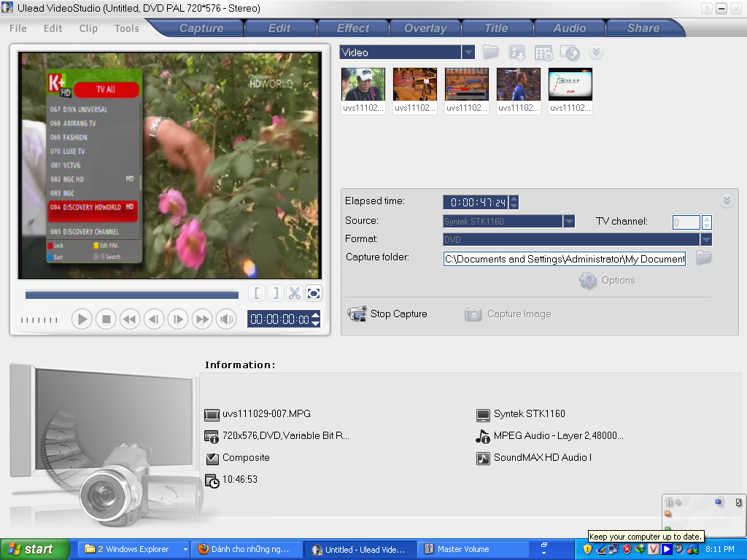Step to previous frame
Viewport: 747px width, 560px height.
tap(154, 319)
